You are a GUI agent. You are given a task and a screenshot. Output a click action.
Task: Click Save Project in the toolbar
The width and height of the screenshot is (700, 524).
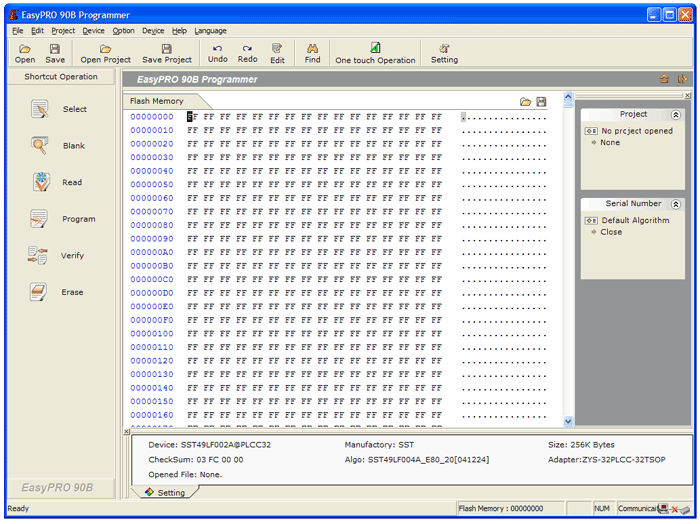click(x=167, y=53)
